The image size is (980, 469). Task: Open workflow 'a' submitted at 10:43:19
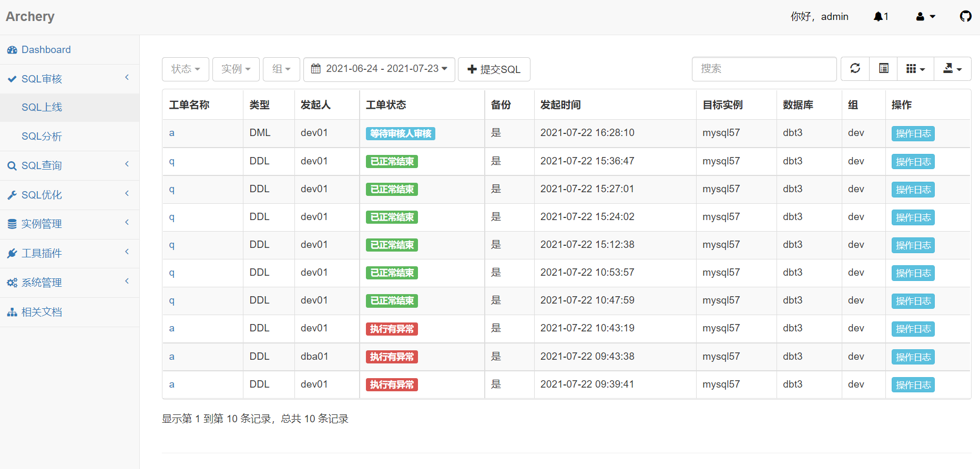(172, 328)
